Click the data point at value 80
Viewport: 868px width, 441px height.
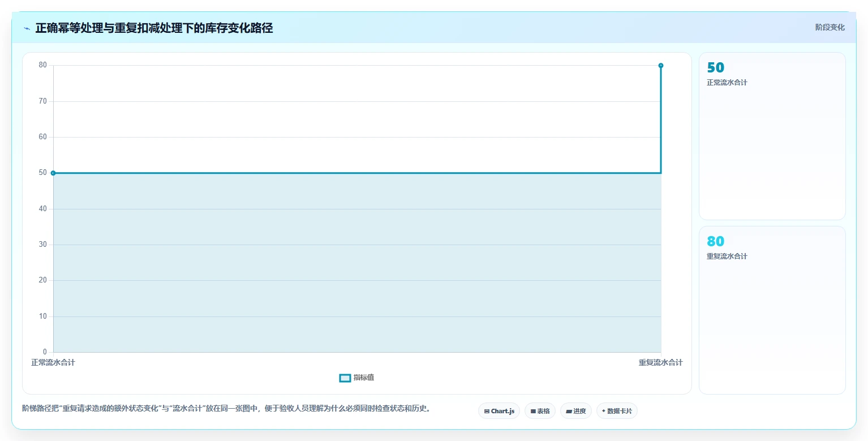pyautogui.click(x=661, y=66)
